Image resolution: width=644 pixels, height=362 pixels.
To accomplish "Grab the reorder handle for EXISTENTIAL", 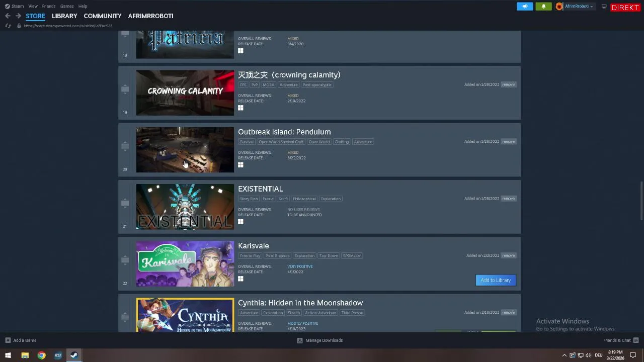I will click(125, 203).
